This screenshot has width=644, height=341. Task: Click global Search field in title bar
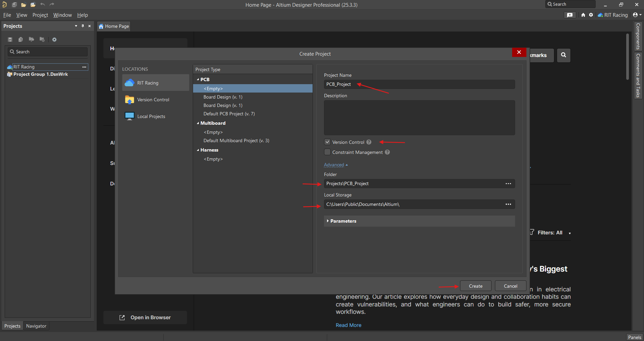pos(570,4)
